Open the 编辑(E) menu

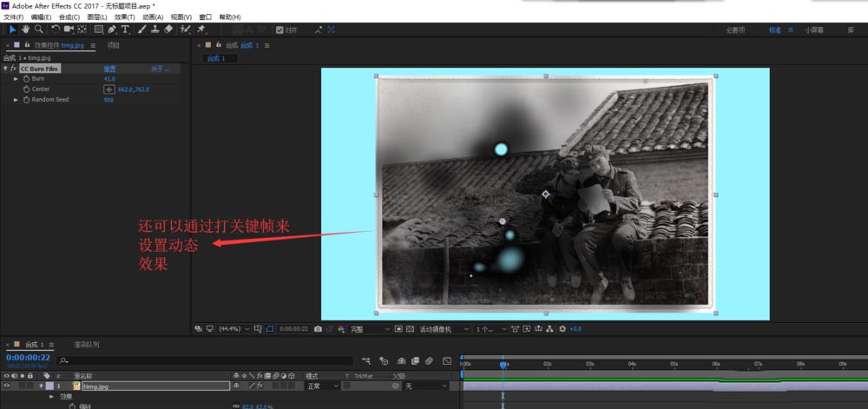[x=41, y=17]
